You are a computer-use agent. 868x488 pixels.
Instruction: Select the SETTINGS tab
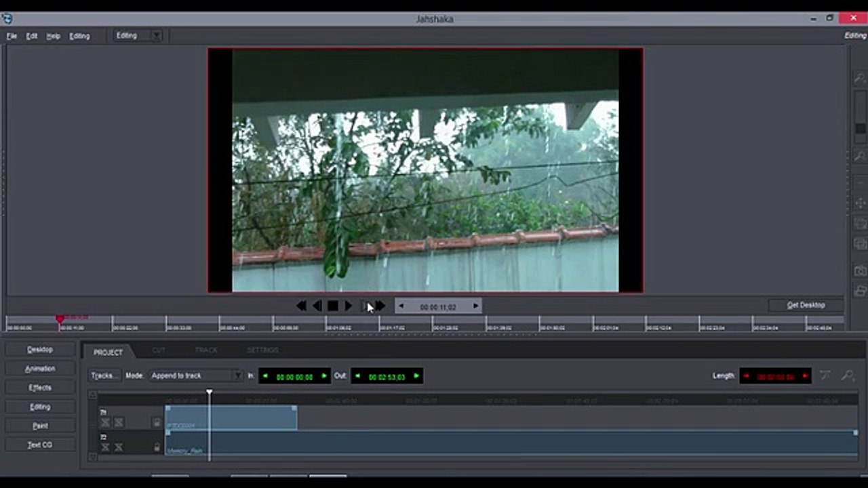[x=262, y=350]
